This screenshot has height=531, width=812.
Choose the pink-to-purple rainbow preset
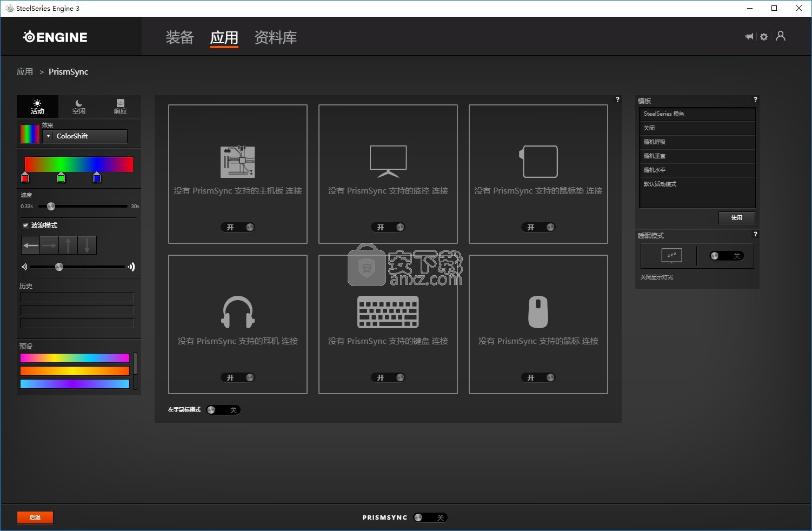tap(75, 358)
